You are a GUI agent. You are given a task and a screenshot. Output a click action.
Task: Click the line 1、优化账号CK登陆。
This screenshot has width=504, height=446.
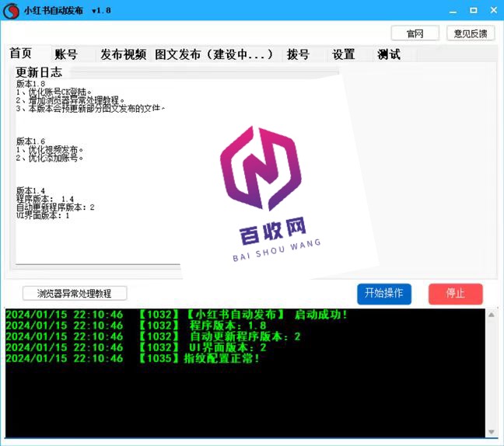[54, 92]
